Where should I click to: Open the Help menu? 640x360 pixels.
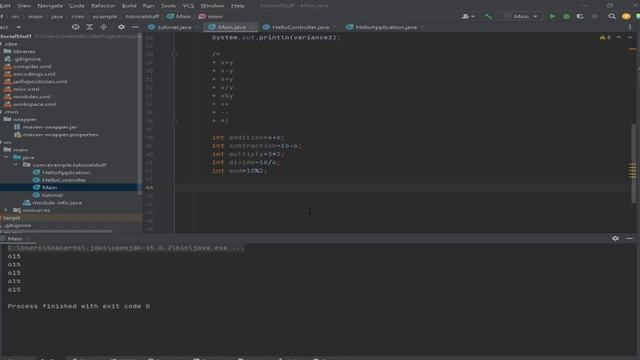pos(238,6)
